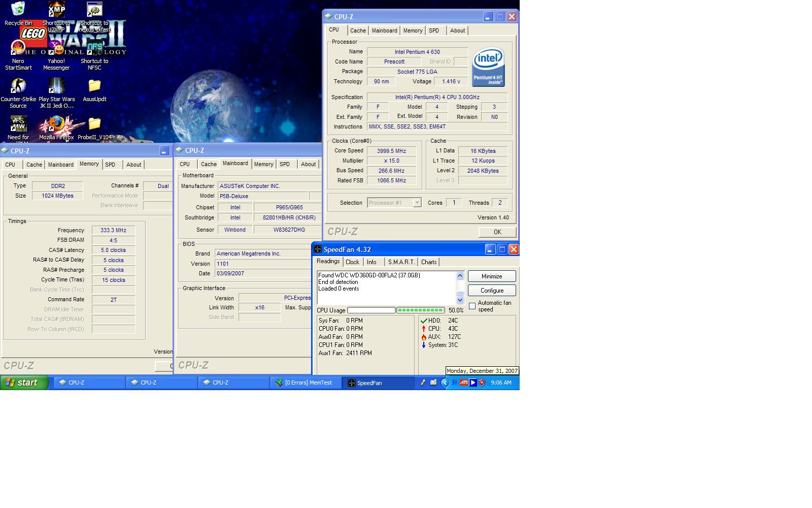Activate the SpeedFan taskbar button

click(x=378, y=383)
